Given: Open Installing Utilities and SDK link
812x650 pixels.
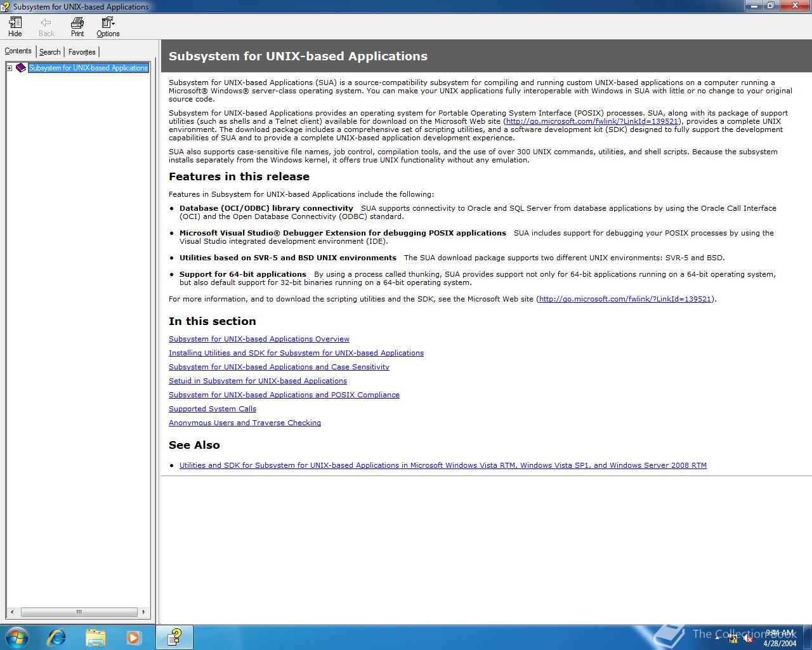Looking at the screenshot, I should click(296, 353).
